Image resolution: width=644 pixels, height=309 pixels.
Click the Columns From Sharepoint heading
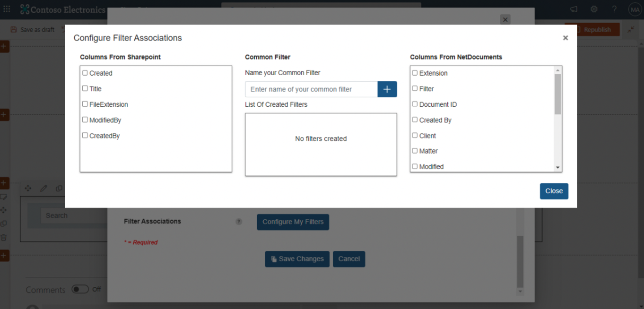pos(121,57)
